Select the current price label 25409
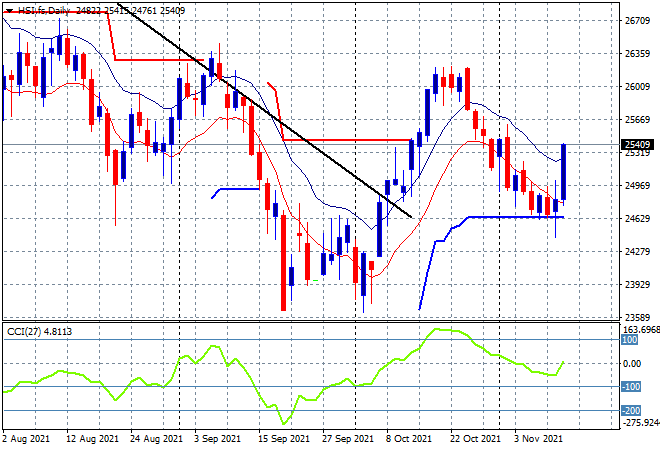 (638, 144)
